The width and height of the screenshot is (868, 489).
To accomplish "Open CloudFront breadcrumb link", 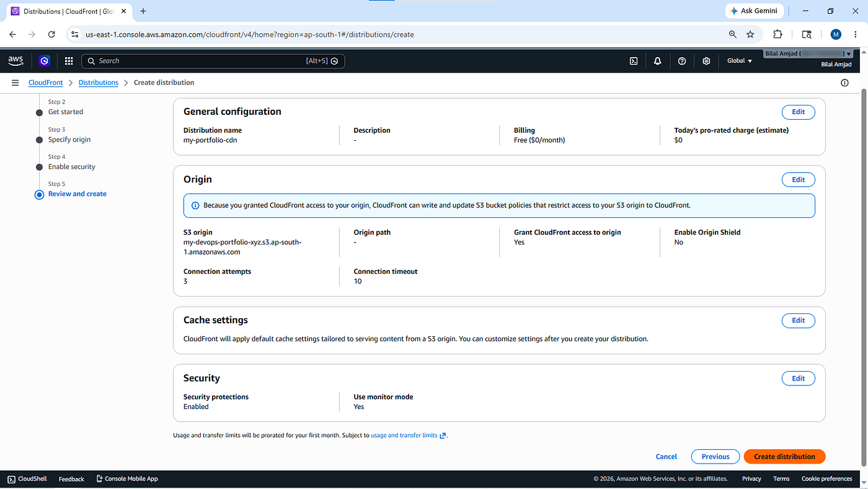I will point(46,83).
